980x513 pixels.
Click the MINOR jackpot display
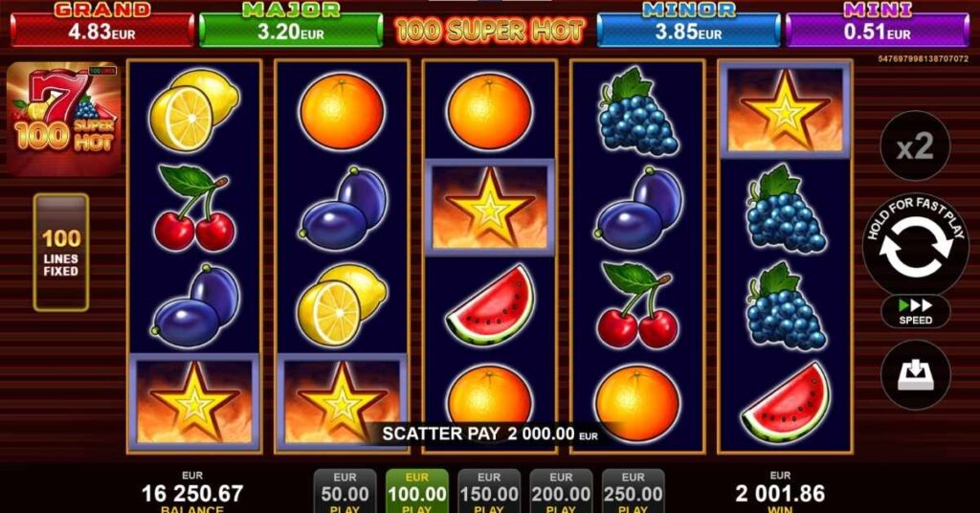click(688, 26)
